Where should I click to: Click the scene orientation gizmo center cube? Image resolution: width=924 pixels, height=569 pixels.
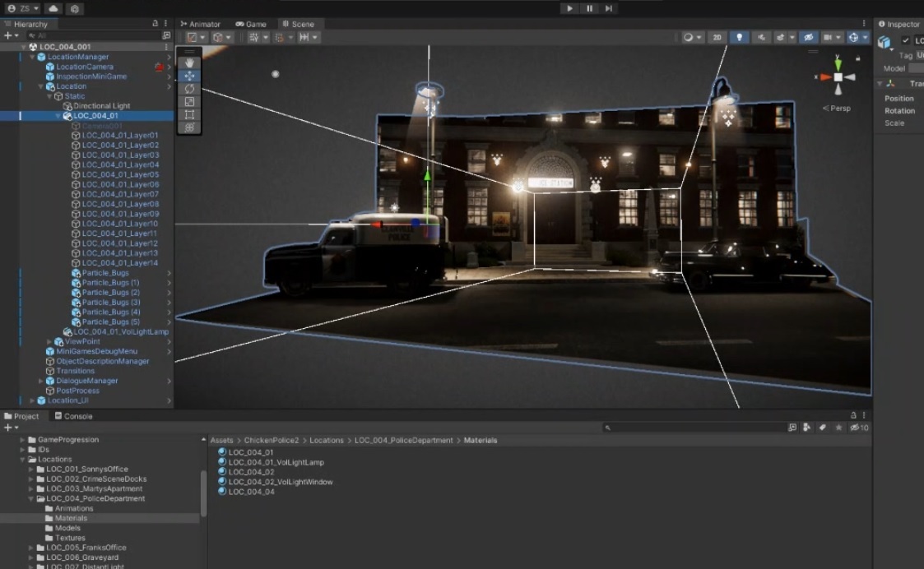click(x=838, y=77)
